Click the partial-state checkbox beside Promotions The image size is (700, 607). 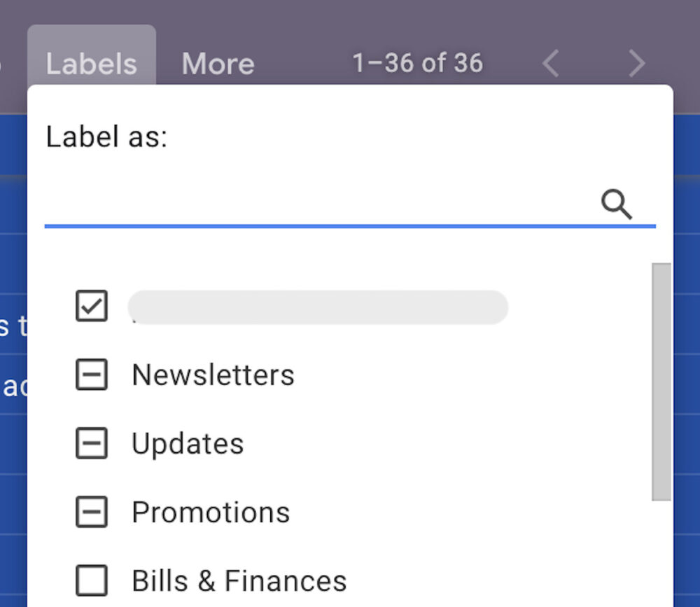(91, 512)
